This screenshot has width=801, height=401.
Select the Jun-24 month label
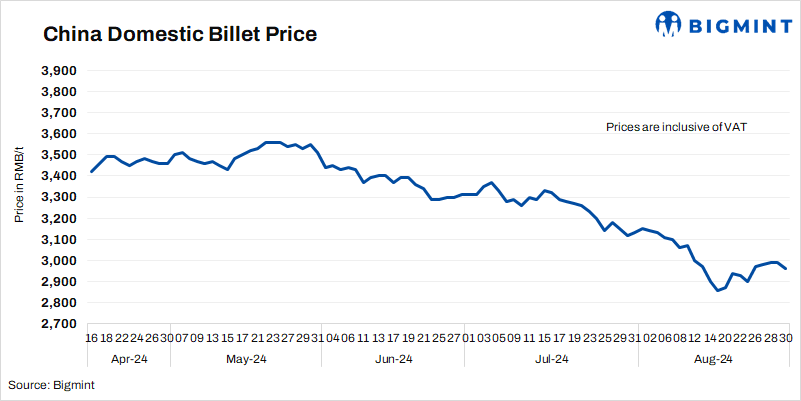(393, 359)
